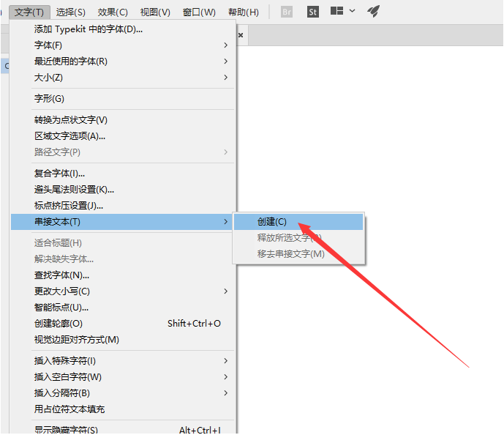Open 避头尾法则设置(K)...
Screen dimensions: 504x435
point(123,190)
